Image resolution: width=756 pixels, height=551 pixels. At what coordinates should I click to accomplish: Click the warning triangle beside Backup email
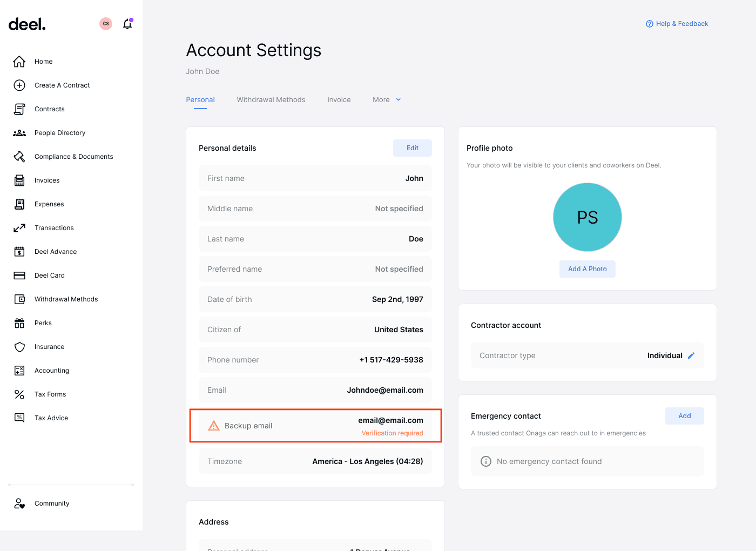tap(214, 425)
